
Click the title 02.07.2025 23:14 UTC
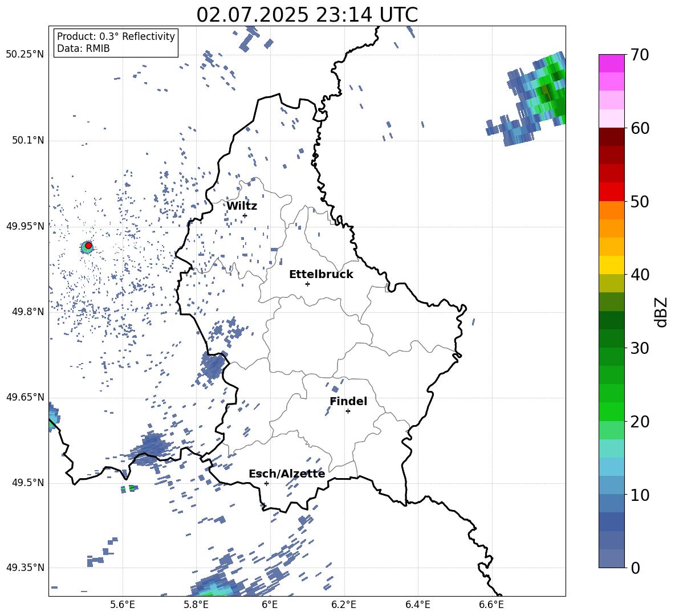(307, 15)
